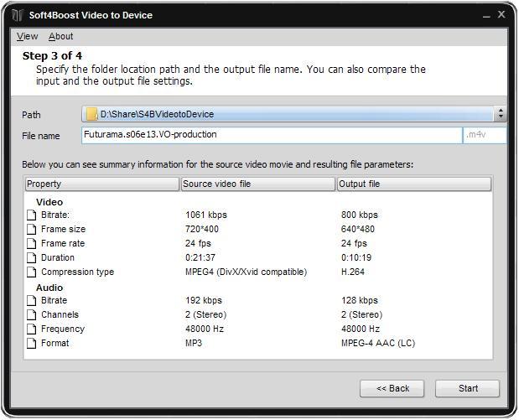
Task: Click the .m4v extension box
Action: click(485, 135)
